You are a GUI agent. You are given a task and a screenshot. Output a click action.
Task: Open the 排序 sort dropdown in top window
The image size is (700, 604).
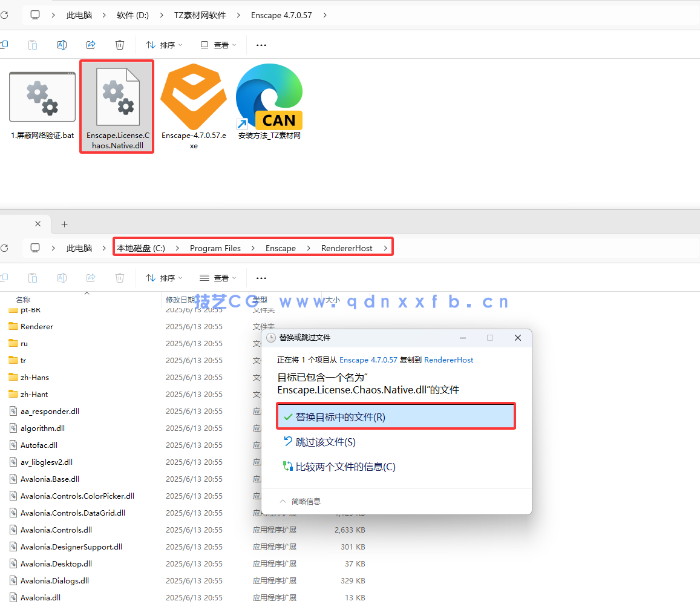tap(165, 45)
